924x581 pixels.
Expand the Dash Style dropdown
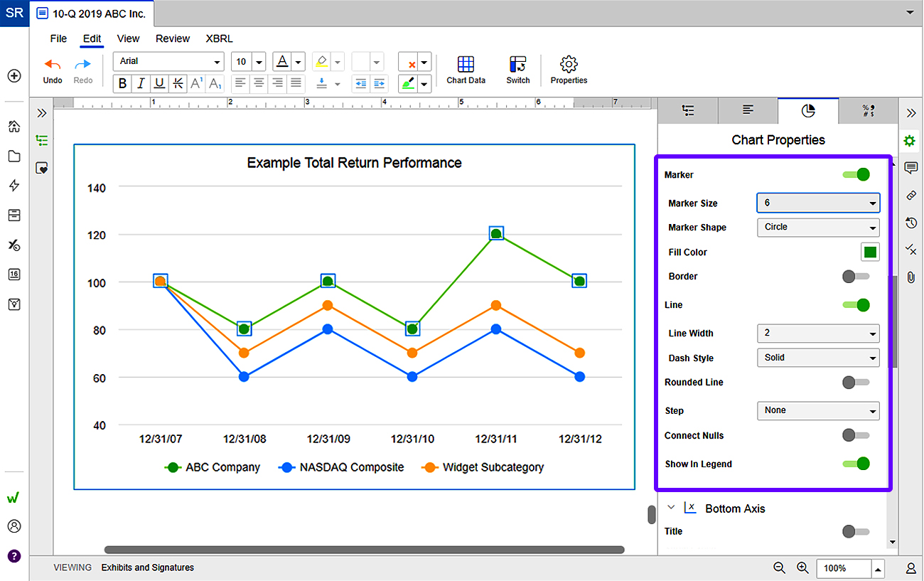pyautogui.click(x=817, y=358)
